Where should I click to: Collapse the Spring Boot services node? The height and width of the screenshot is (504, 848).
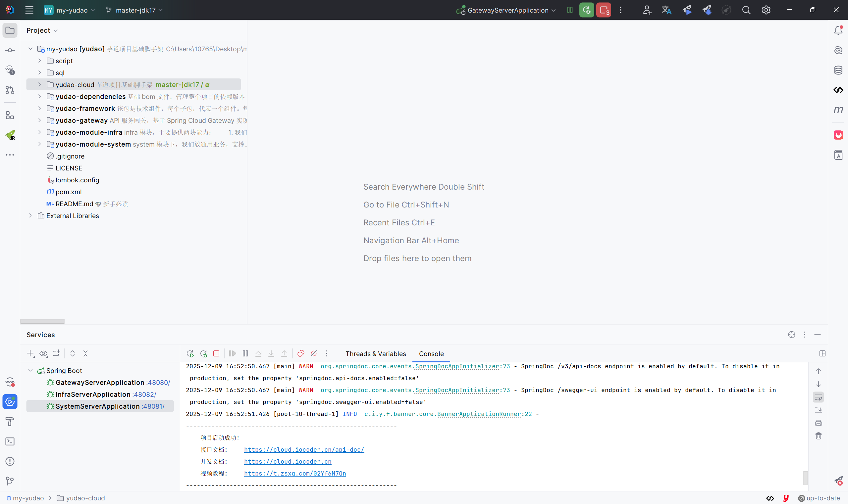coord(30,371)
